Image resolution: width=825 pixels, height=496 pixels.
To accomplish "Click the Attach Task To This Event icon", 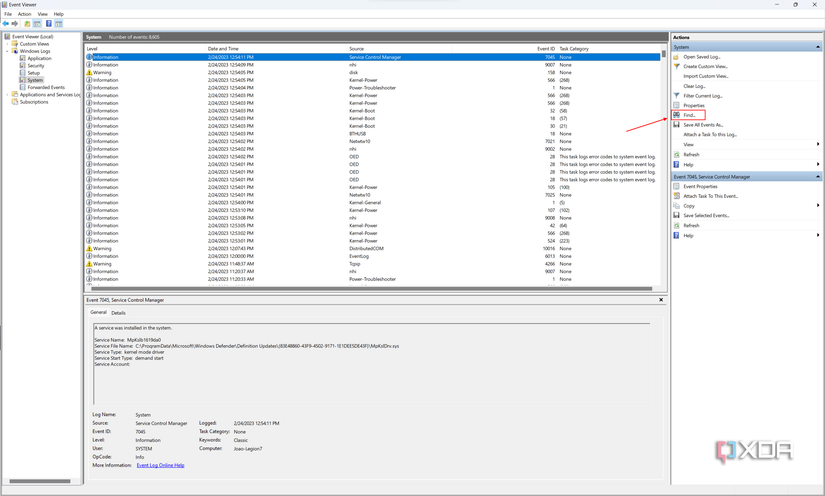I will pyautogui.click(x=677, y=196).
